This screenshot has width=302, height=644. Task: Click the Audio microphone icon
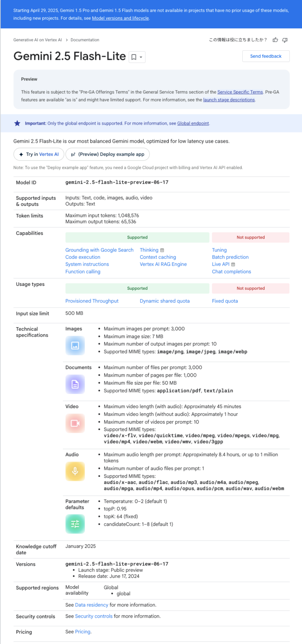click(75, 471)
